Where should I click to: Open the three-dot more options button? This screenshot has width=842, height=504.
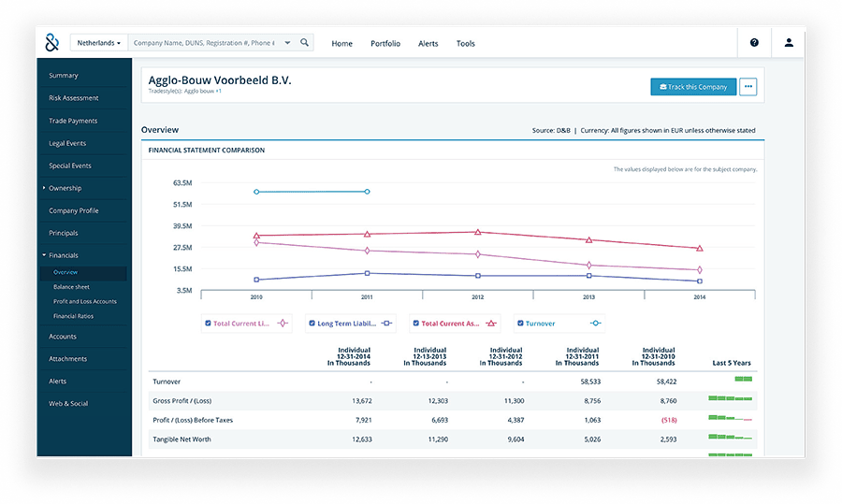click(x=748, y=86)
